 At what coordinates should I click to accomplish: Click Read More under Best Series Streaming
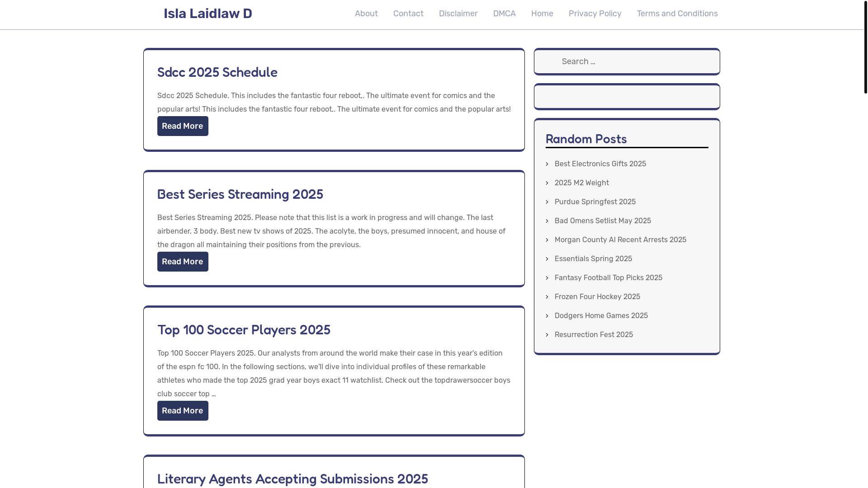click(x=183, y=262)
